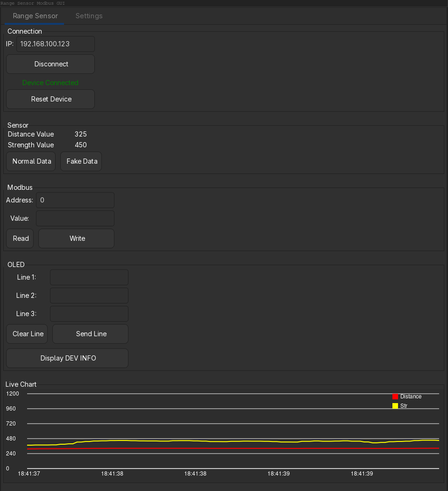The height and width of the screenshot is (491, 448).
Task: Switch to the Settings tab
Action: (89, 16)
